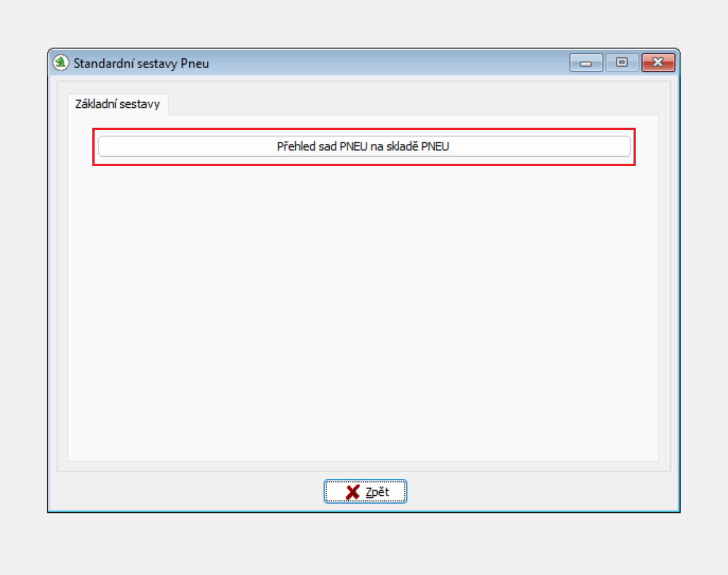Screen dimensions: 728x575
Task: Open Přehled sad PNEU na skladě PNEU report
Action: tap(364, 146)
